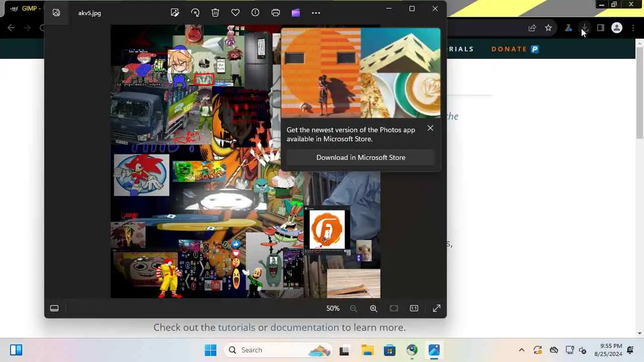This screenshot has width=644, height=362.
Task: Open the documentation link on the webpage
Action: point(304,327)
